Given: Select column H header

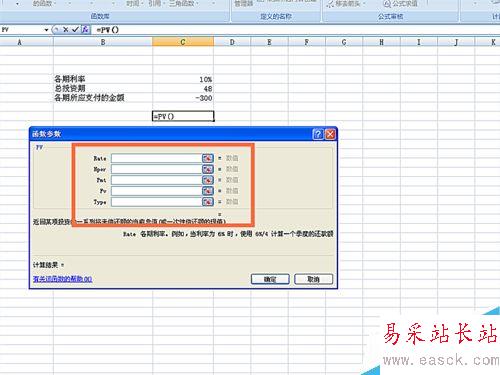Looking at the screenshot, I should pyautogui.click(x=381, y=42).
